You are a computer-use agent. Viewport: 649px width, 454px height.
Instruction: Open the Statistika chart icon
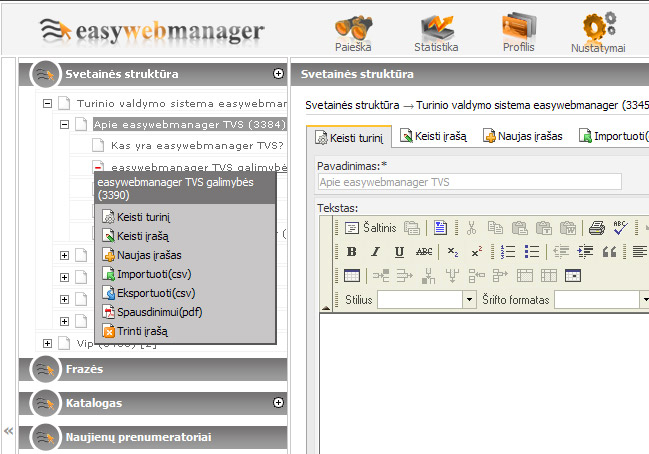pos(436,34)
